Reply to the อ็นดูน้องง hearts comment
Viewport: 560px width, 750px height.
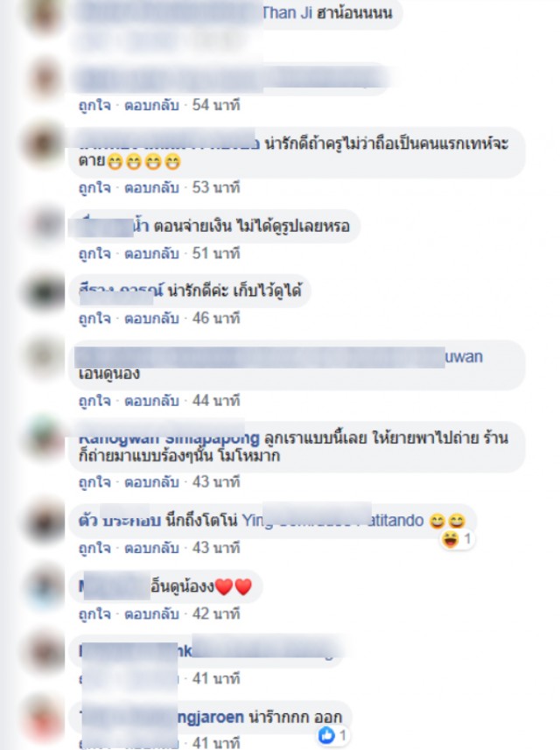coord(151,613)
